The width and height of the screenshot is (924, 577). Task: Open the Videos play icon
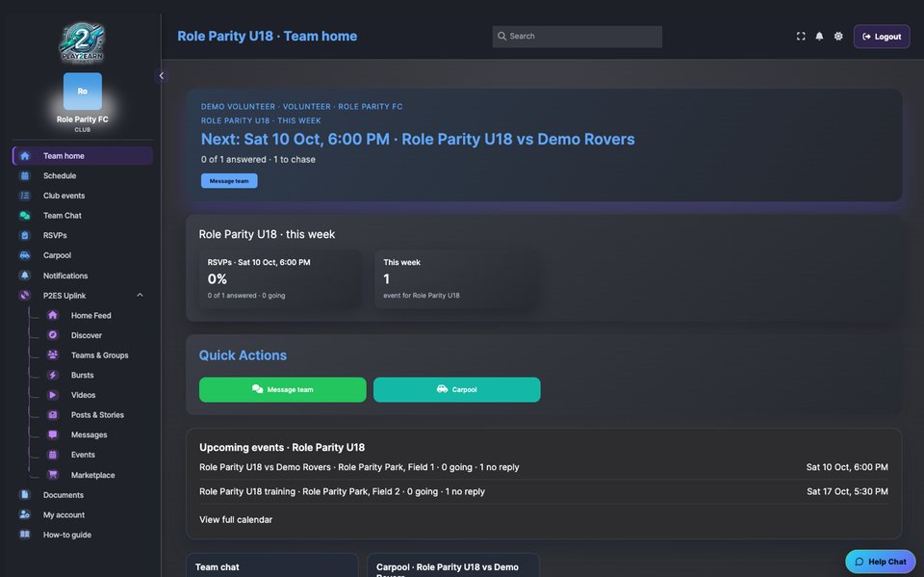[x=52, y=395]
